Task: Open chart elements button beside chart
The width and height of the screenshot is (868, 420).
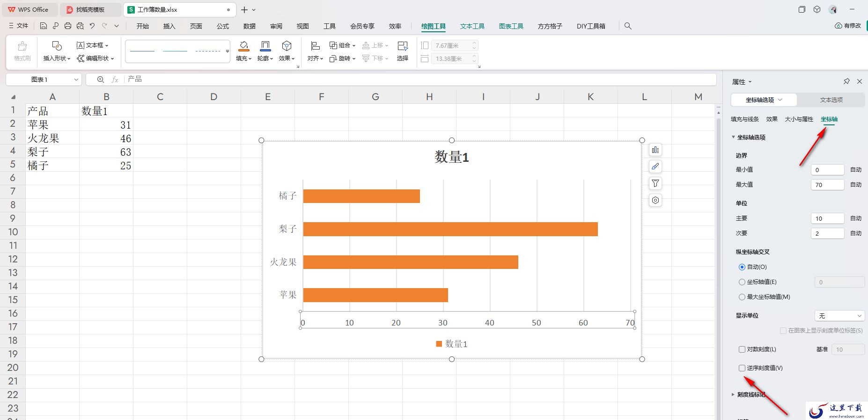Action: click(655, 150)
